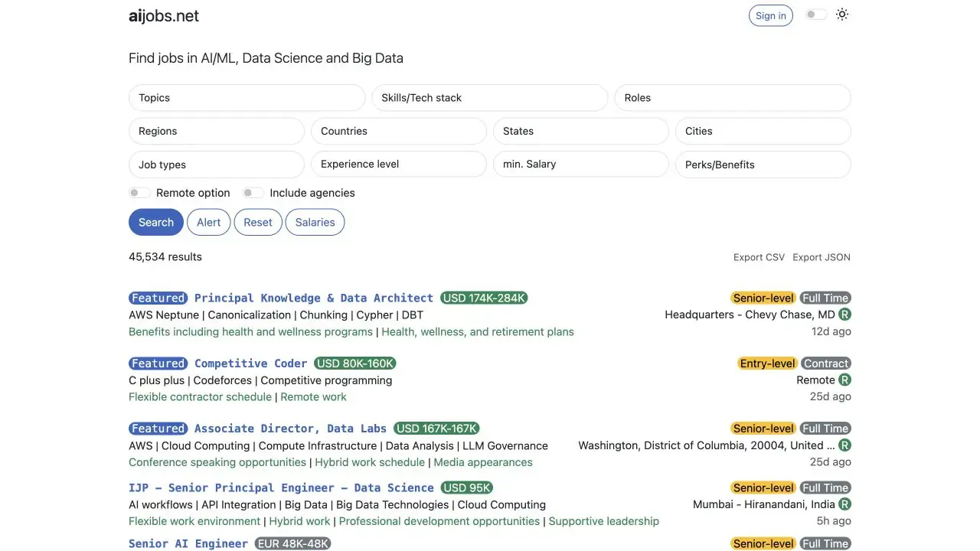Click the 'Remote work' perk text
The image size is (980, 551).
(x=313, y=396)
